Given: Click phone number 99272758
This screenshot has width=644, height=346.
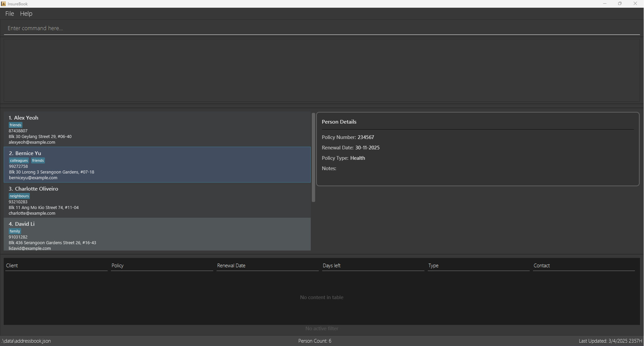Looking at the screenshot, I should pos(18,166).
